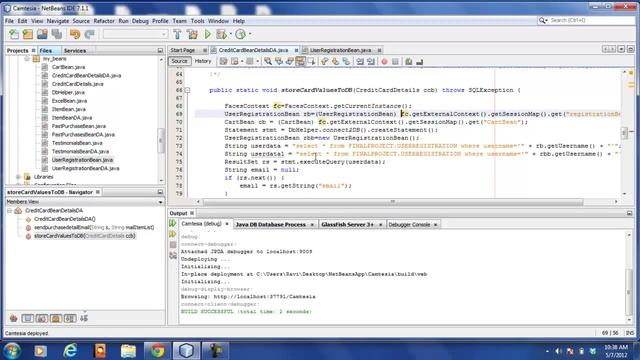Open Chrome from the Windows taskbar
Viewport: 640px width, 360px height.
pyautogui.click(x=157, y=351)
